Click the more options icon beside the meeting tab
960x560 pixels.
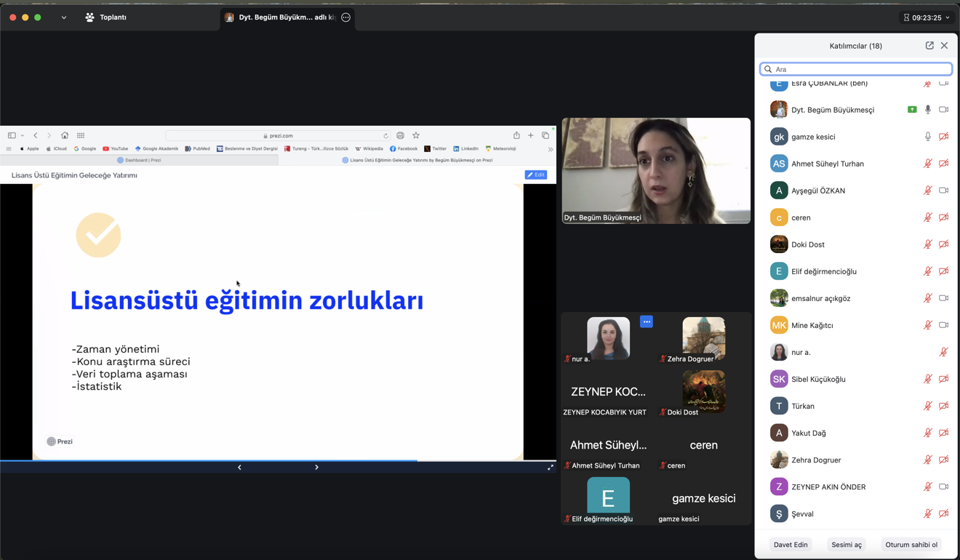(346, 17)
